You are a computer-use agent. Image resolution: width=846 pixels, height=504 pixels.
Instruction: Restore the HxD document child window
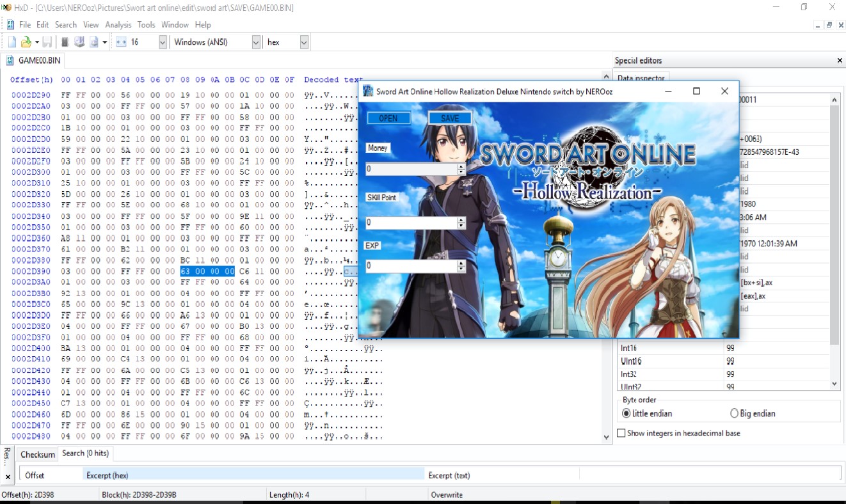coord(829,25)
